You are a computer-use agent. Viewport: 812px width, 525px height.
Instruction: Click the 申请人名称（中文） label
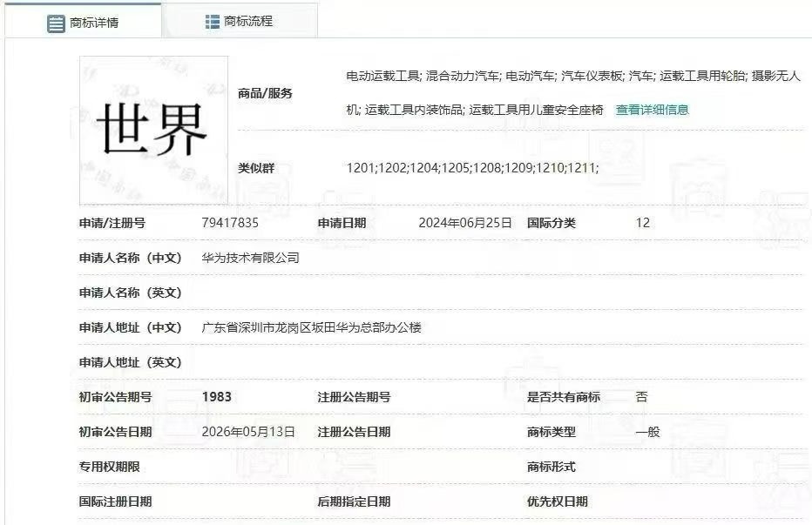click(x=131, y=258)
